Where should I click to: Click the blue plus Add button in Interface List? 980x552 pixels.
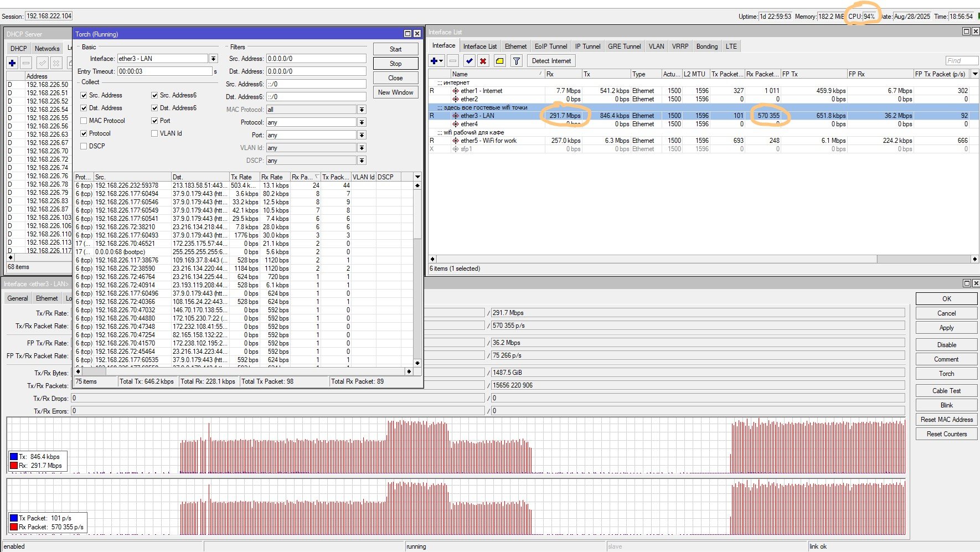[x=435, y=61]
